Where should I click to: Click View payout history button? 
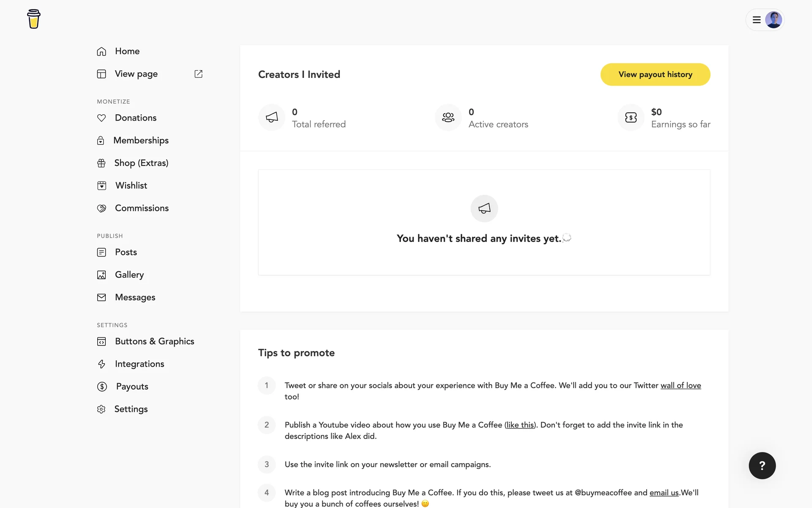pyautogui.click(x=655, y=75)
